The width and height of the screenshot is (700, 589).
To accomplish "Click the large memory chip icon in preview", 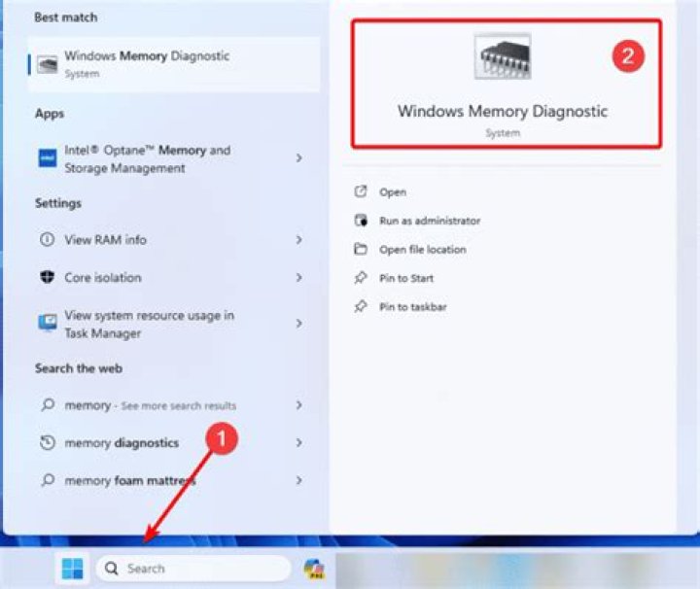I will (503, 56).
